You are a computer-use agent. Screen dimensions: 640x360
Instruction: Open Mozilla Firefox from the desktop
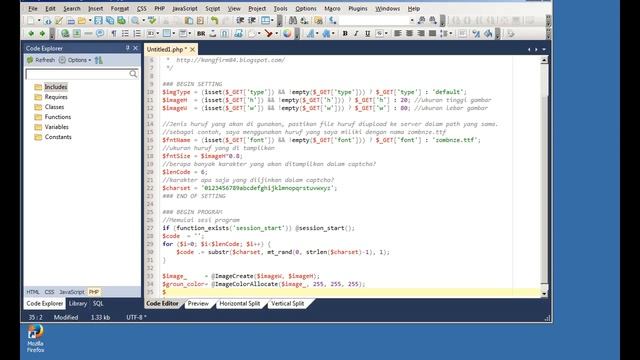36,338
